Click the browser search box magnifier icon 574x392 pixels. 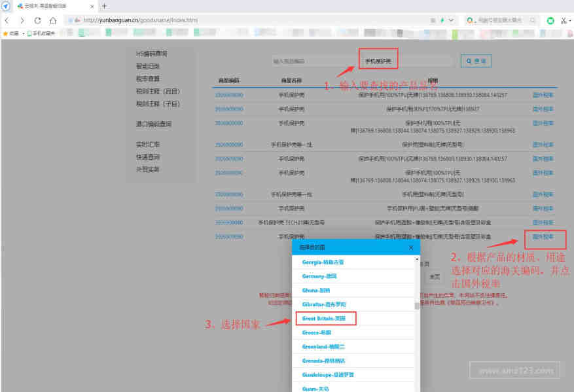point(533,20)
